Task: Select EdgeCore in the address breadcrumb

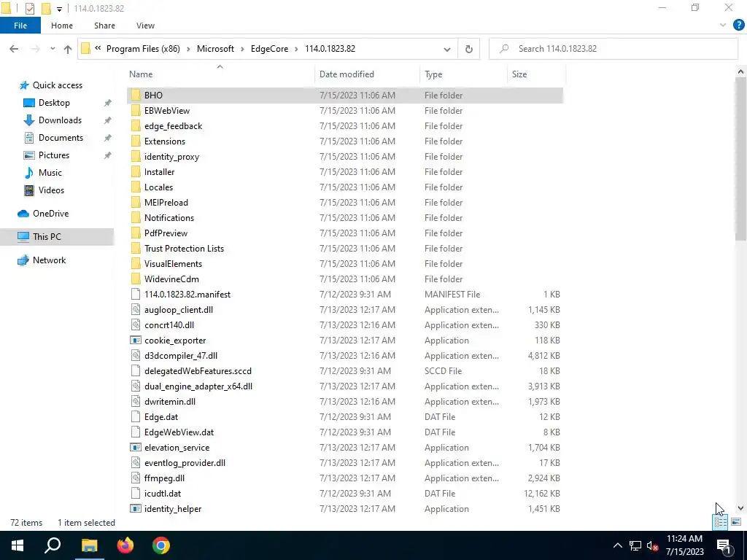Action: click(x=269, y=49)
